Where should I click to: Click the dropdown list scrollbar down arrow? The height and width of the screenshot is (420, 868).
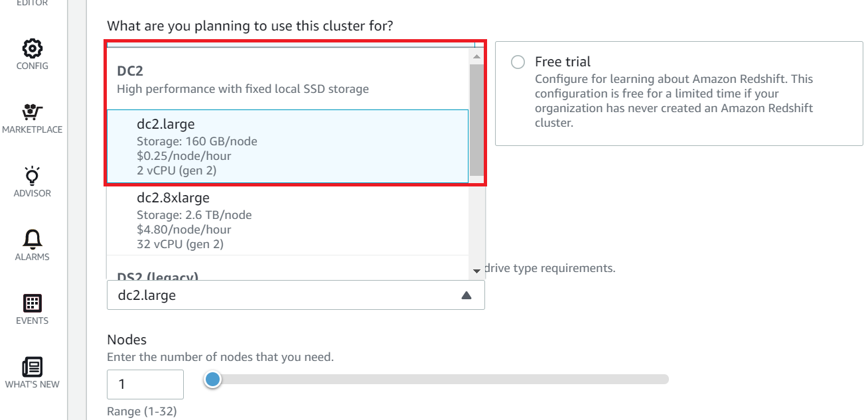point(476,271)
